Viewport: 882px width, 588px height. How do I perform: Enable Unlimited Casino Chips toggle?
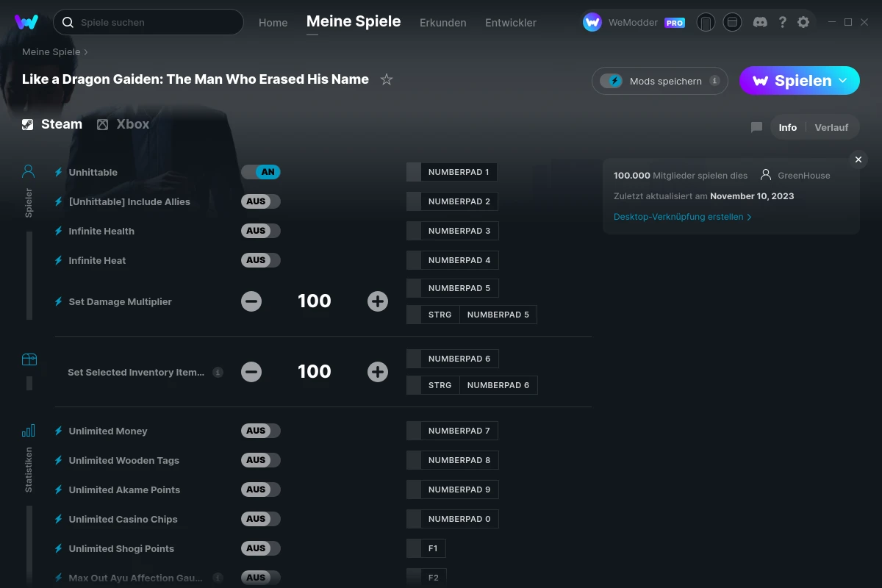click(261, 519)
